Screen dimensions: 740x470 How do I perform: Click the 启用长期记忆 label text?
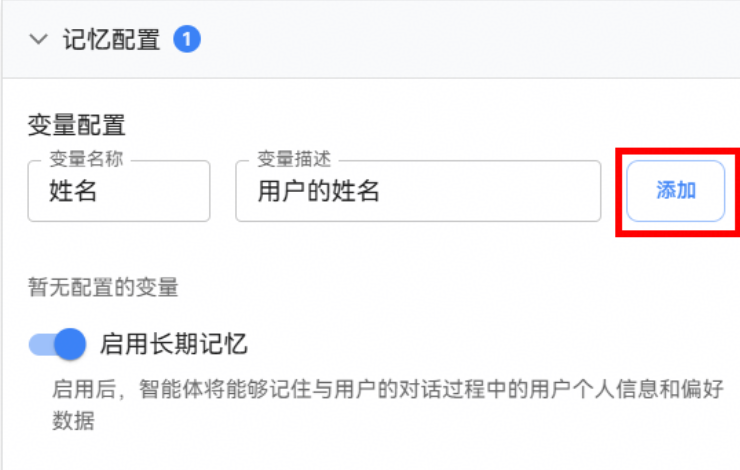[173, 345]
